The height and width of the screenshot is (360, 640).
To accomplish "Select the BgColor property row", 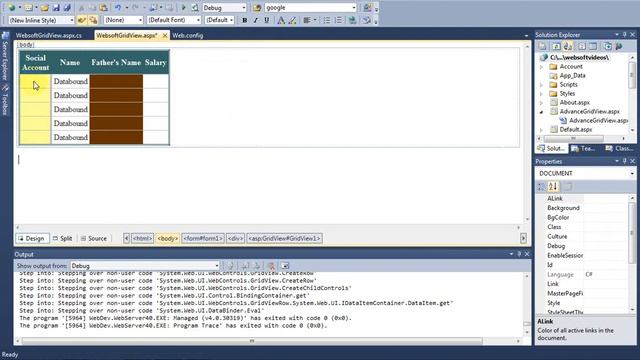I will pos(582,218).
